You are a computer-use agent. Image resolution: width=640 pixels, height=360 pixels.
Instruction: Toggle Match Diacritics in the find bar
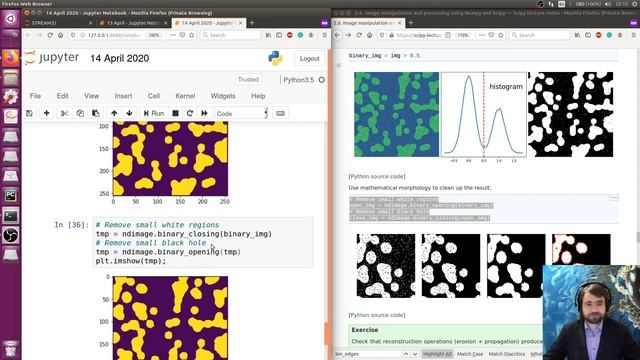tap(507, 354)
